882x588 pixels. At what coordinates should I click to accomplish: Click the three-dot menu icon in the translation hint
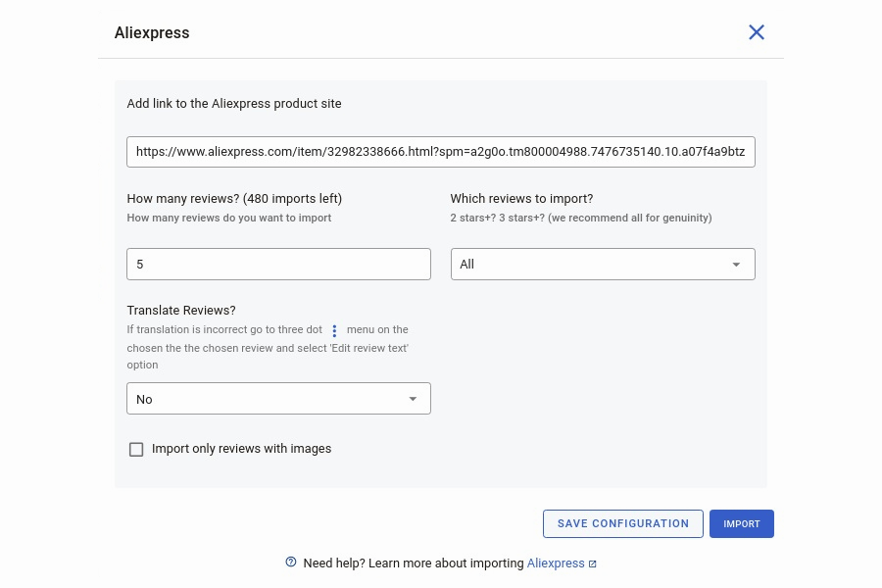click(334, 331)
